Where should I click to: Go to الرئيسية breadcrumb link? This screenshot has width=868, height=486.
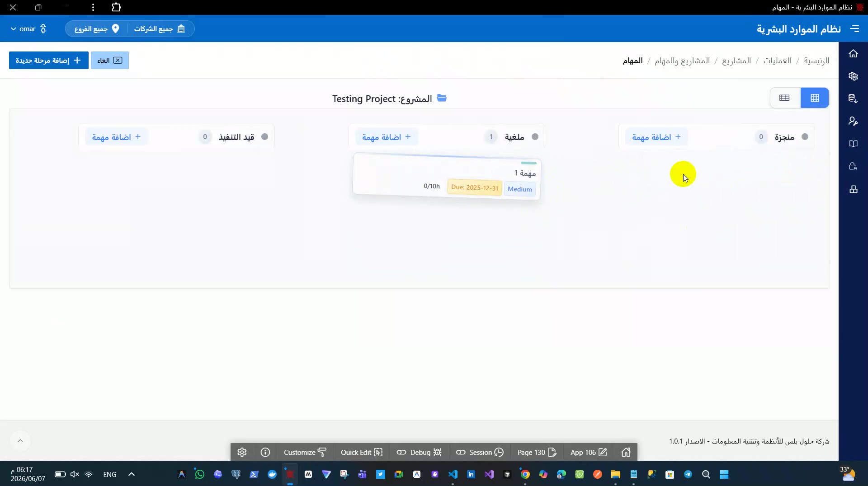816,61
